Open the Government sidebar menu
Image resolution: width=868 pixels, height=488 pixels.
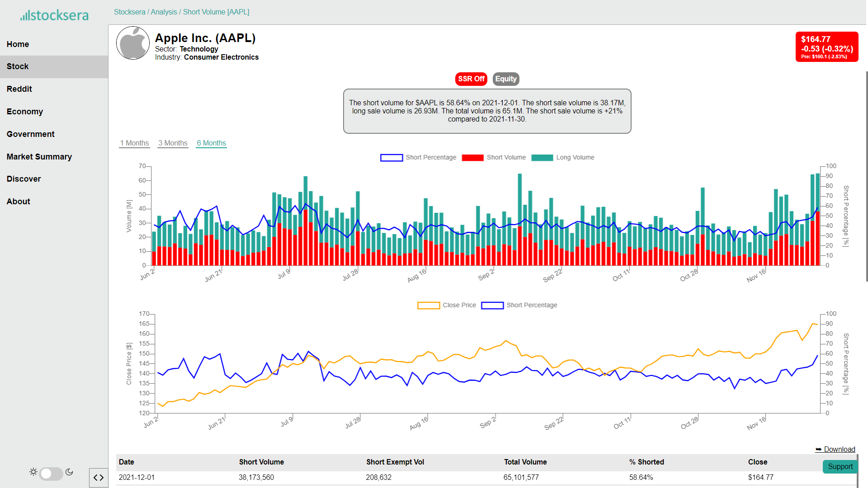pos(31,134)
